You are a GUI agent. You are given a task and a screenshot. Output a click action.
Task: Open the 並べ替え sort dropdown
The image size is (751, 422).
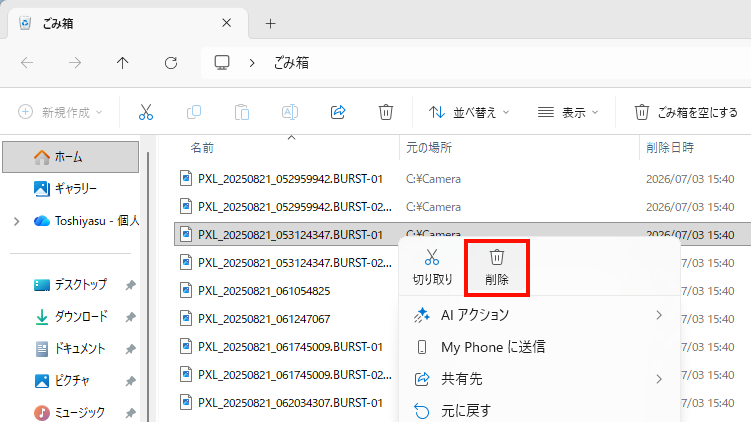pos(469,112)
